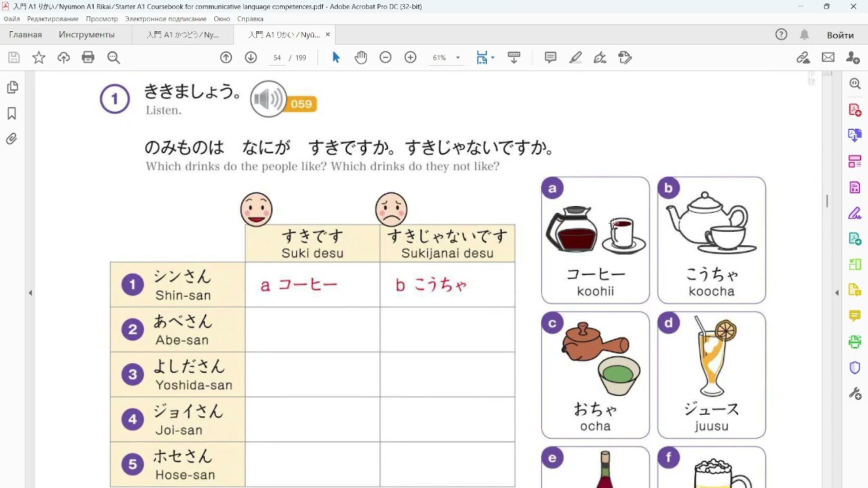Upload file via the cloud upload icon
The height and width of the screenshot is (488, 868).
pyautogui.click(x=64, y=58)
